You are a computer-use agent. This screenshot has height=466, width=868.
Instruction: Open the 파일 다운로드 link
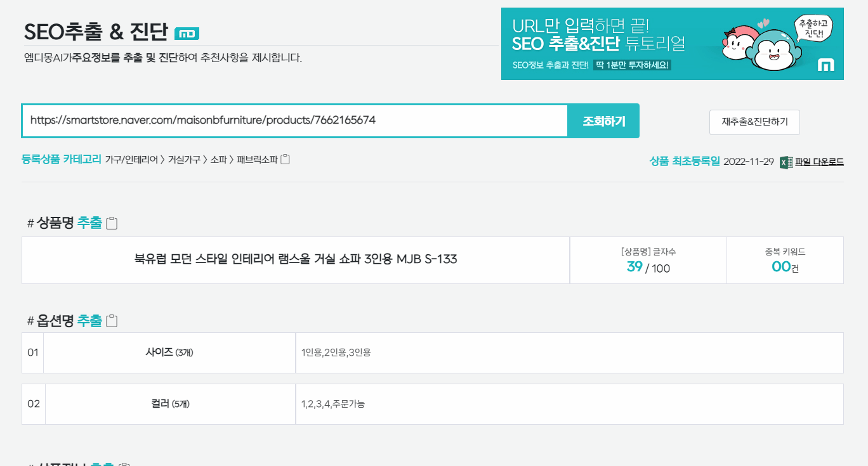(x=819, y=162)
